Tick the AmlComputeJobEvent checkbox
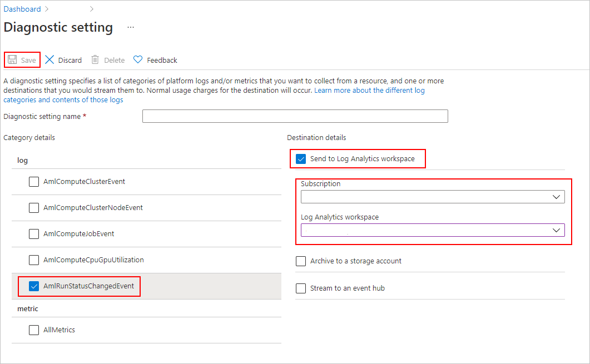The width and height of the screenshot is (590, 364). click(34, 234)
